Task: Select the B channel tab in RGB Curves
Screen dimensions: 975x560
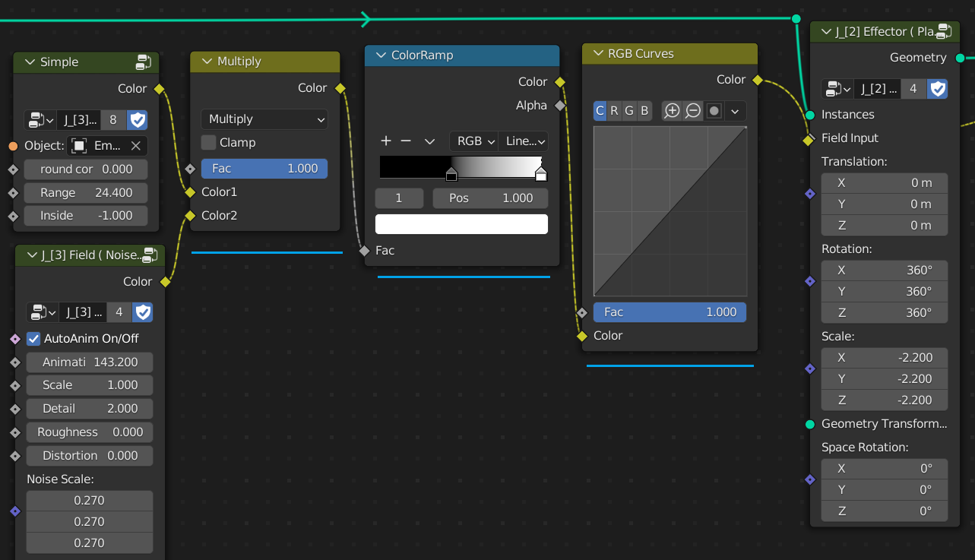Action: (644, 111)
